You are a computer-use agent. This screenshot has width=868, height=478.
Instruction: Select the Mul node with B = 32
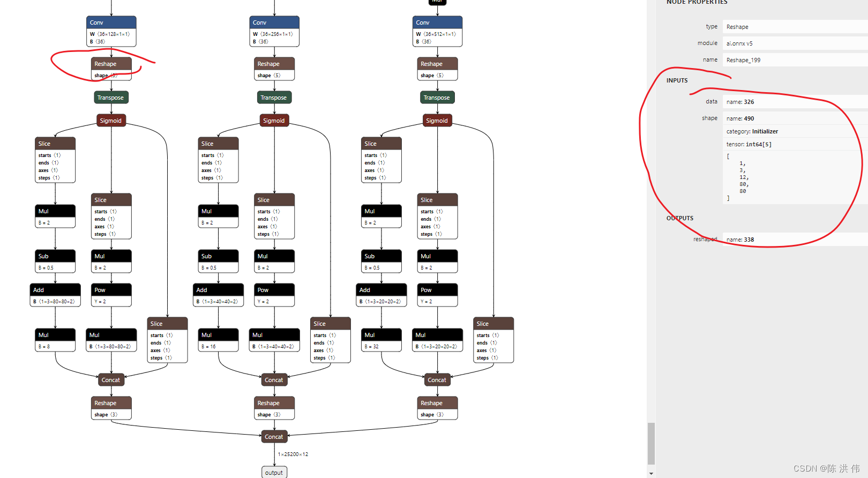(x=381, y=340)
